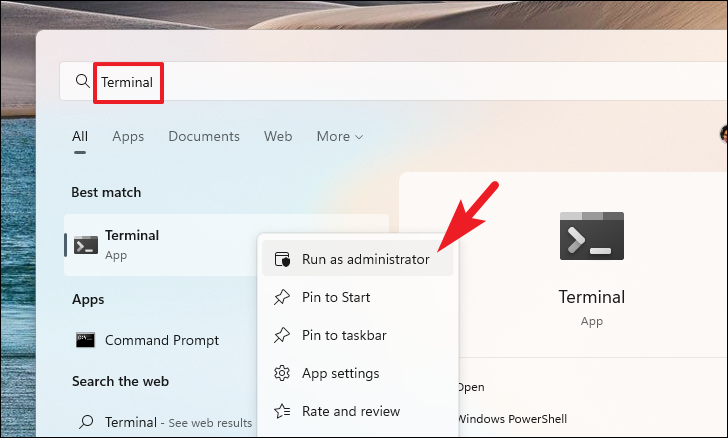Switch to the Documents filter tab

coord(204,136)
